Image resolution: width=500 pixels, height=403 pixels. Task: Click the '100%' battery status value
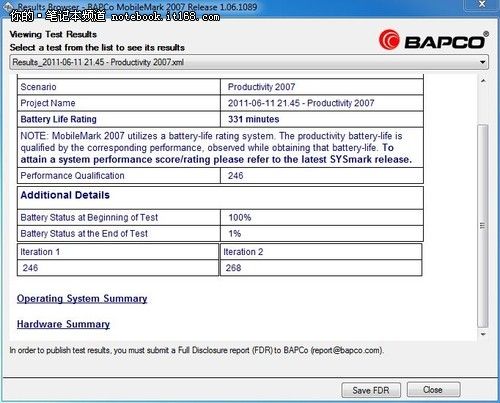point(240,218)
